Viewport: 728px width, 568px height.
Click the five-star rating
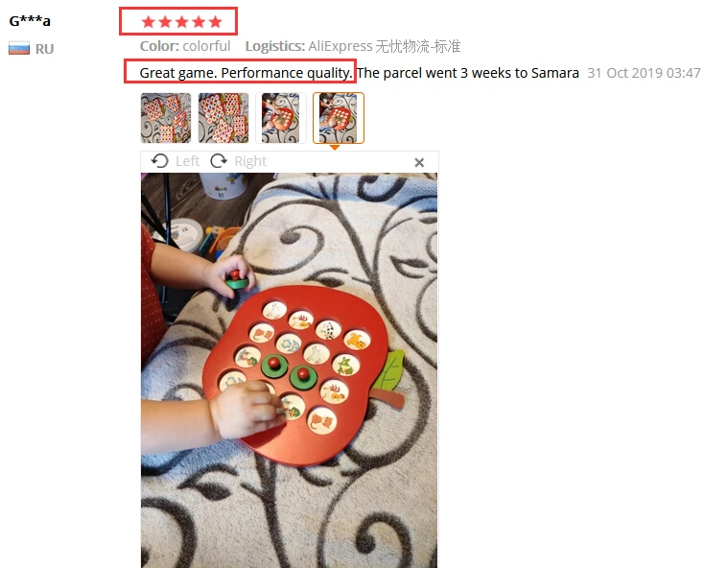pyautogui.click(x=181, y=22)
